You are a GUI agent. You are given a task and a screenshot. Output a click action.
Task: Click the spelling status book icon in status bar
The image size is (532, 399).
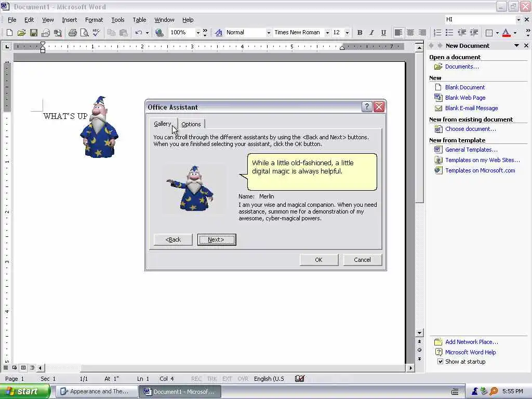pos(300,379)
